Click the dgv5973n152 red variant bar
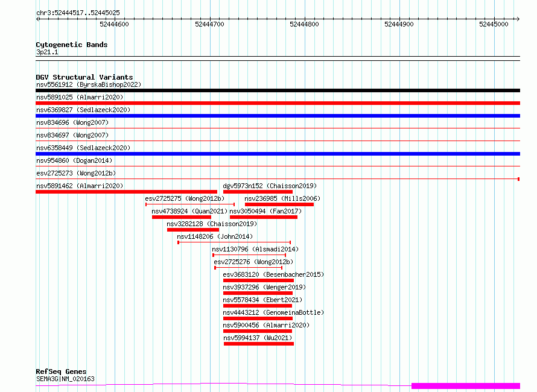The image size is (537, 392). [258, 192]
